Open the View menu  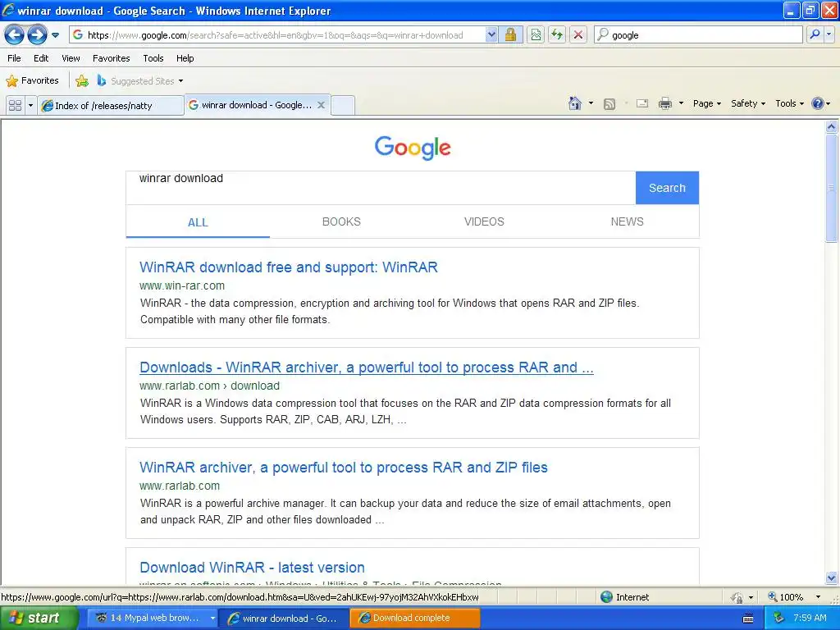71,58
